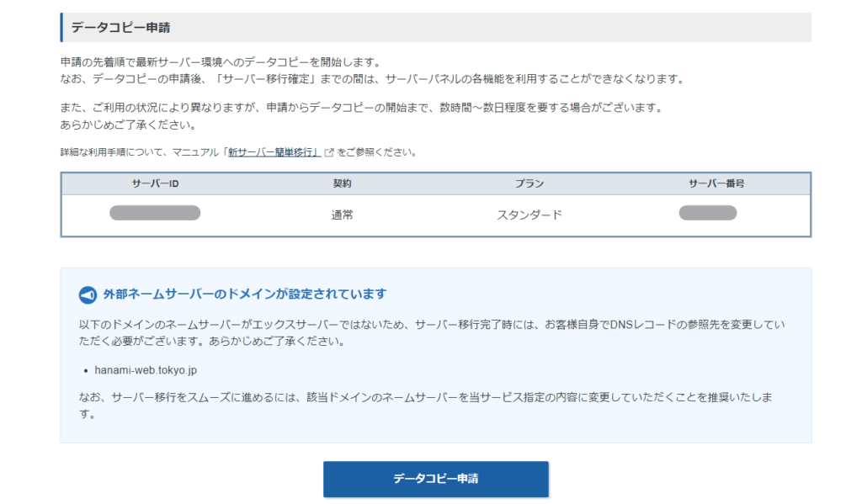Click the プラン column header
Image resolution: width=862 pixels, height=504 pixels.
pyautogui.click(x=529, y=183)
